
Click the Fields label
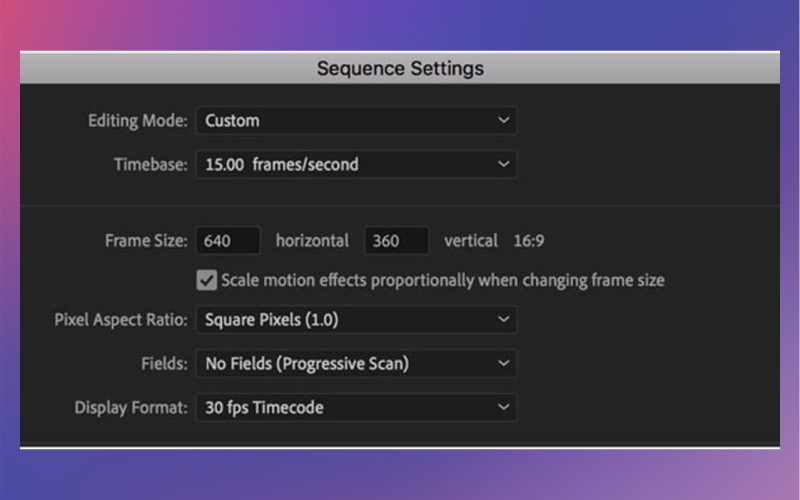click(x=164, y=363)
